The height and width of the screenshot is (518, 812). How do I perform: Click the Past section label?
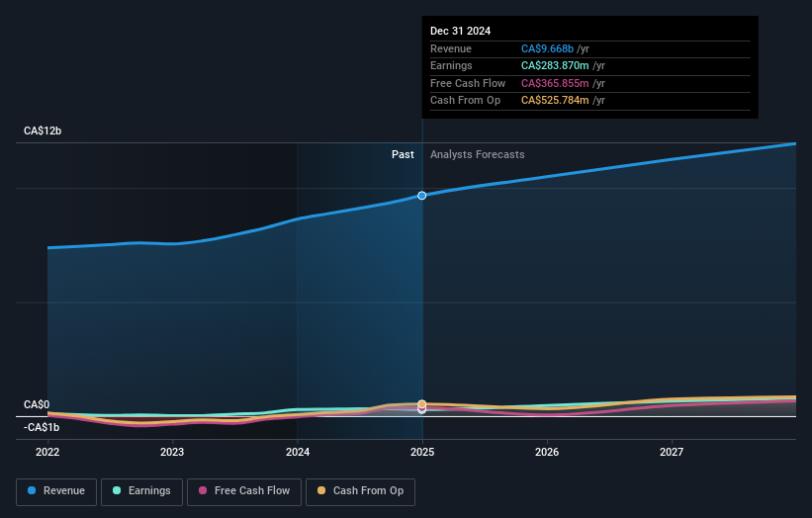(x=403, y=155)
